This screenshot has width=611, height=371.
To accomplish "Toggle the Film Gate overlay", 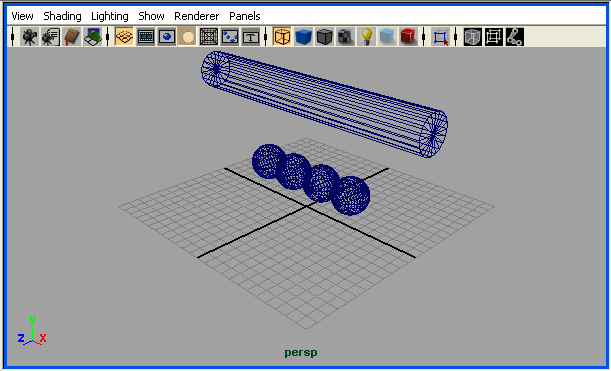I will [145, 37].
